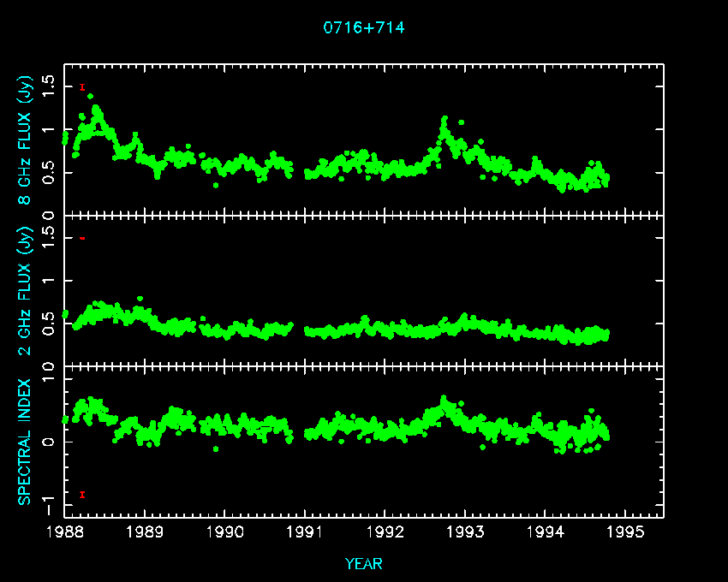
Task: Click the SPECTRAL INDEX axis label
Action: [26, 442]
